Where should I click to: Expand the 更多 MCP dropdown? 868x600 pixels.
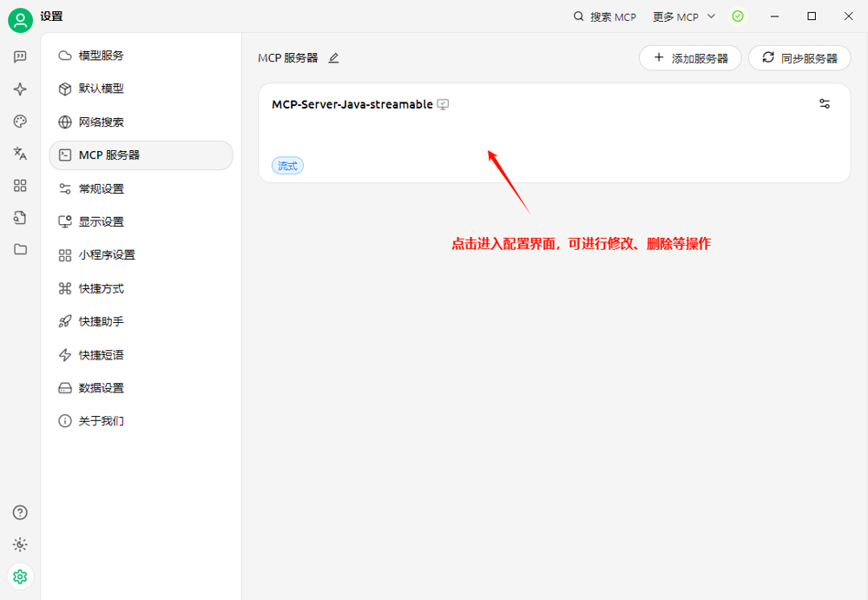click(x=684, y=16)
